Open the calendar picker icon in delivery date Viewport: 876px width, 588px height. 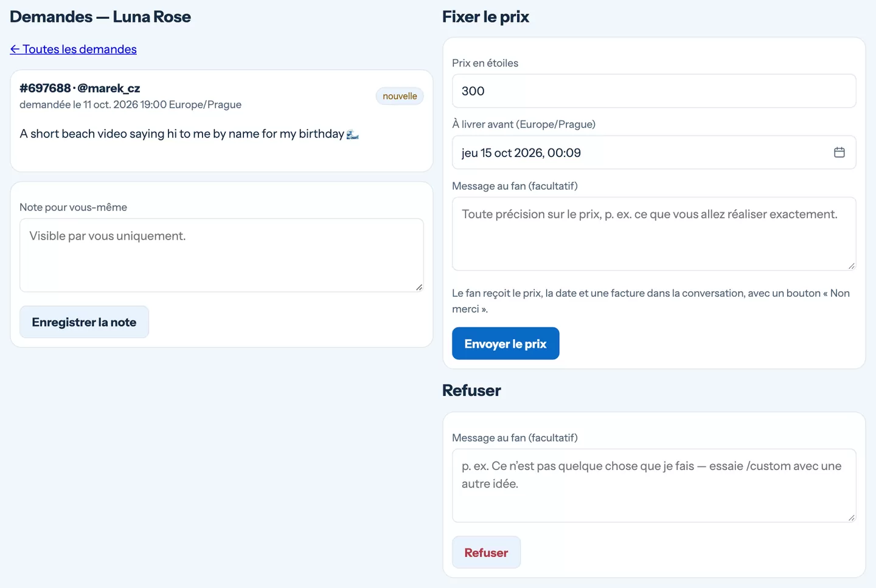839,153
